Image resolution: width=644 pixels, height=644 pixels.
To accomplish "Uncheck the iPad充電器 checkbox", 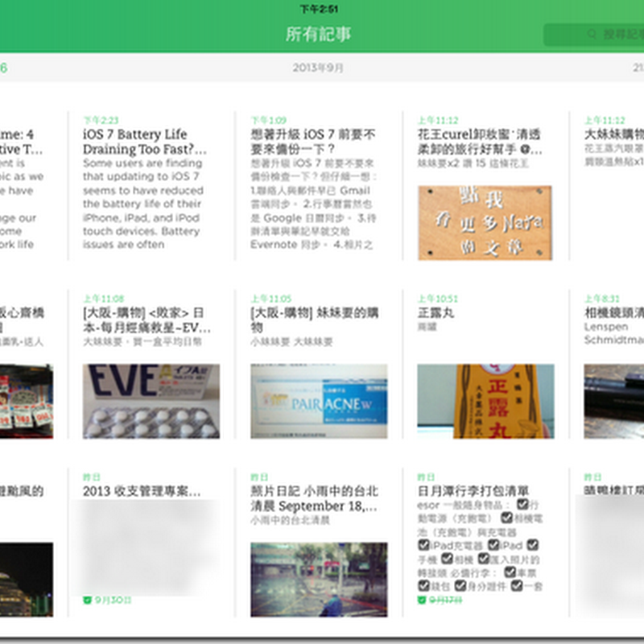I will coord(423,545).
